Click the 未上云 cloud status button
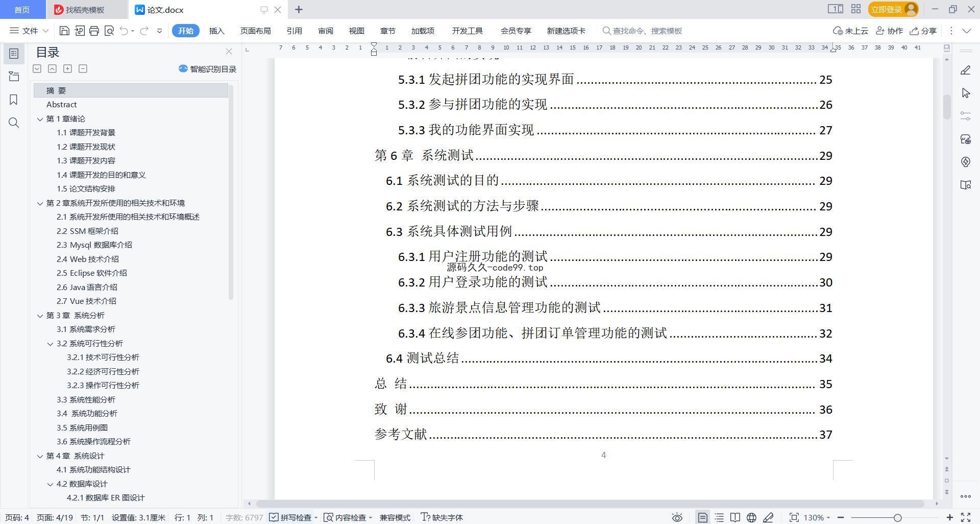Image resolution: width=980 pixels, height=524 pixels. pyautogui.click(x=850, y=31)
